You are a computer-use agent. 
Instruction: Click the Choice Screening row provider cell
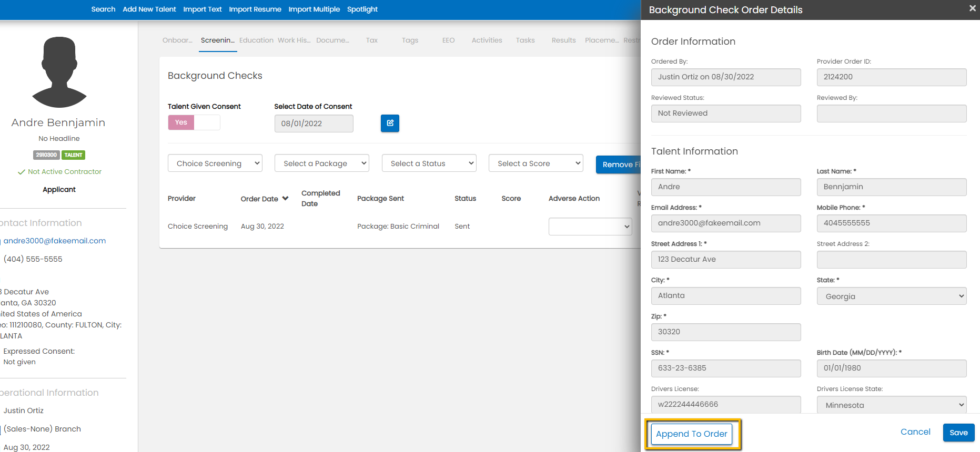(x=198, y=227)
